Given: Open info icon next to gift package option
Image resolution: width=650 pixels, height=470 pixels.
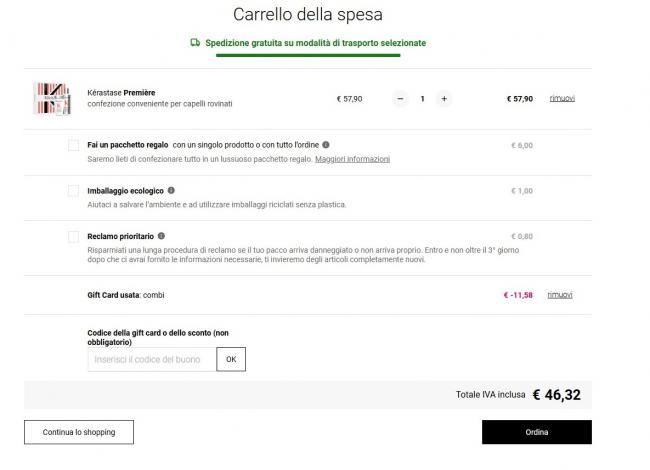Looking at the screenshot, I should click(x=326, y=145).
